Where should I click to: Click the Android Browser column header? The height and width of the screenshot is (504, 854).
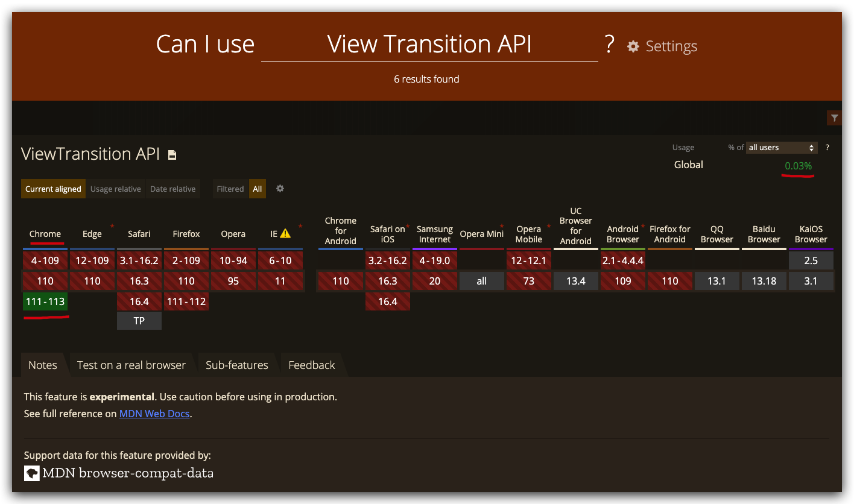click(623, 234)
